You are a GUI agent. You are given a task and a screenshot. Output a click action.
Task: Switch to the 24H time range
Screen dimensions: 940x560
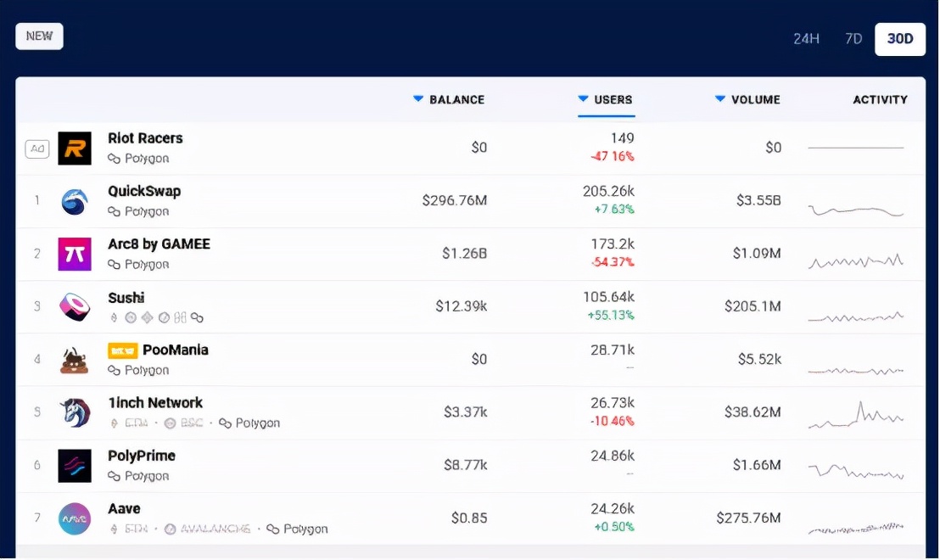806,39
